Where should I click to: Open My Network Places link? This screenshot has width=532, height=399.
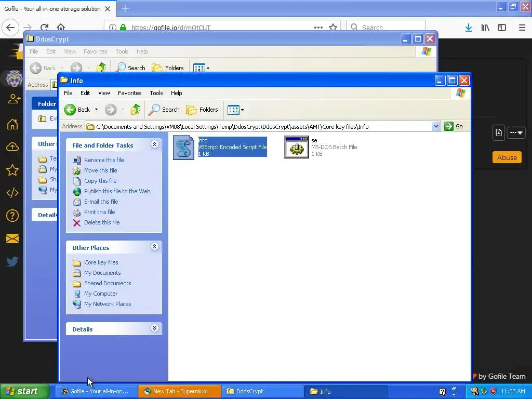pyautogui.click(x=108, y=304)
